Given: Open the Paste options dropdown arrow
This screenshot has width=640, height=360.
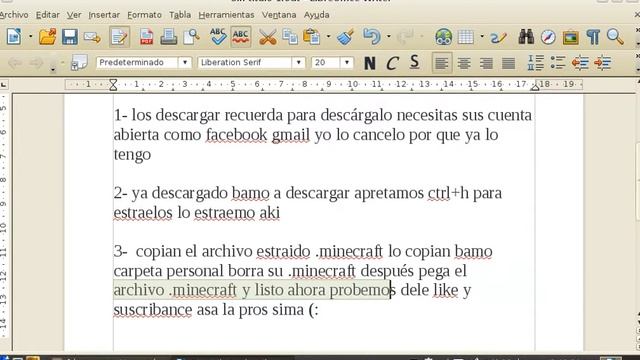Looking at the screenshot, I should click(x=329, y=37).
